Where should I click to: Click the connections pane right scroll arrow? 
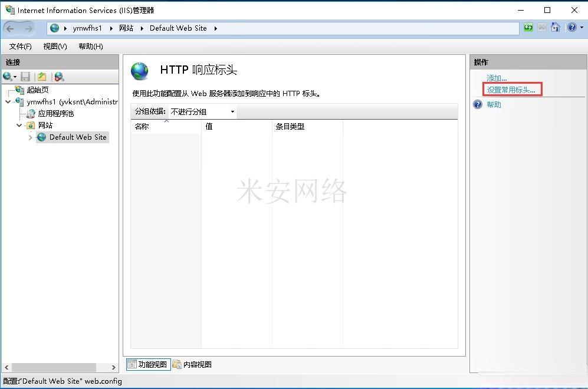click(x=114, y=367)
